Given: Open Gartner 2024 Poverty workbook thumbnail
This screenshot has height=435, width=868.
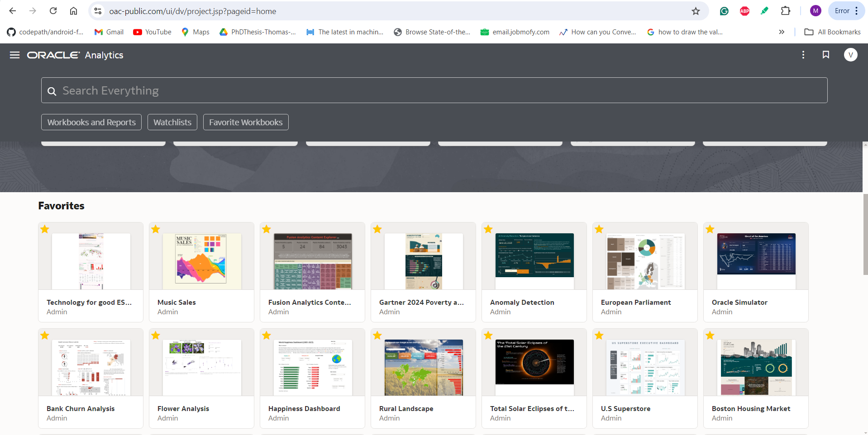Looking at the screenshot, I should coord(424,261).
